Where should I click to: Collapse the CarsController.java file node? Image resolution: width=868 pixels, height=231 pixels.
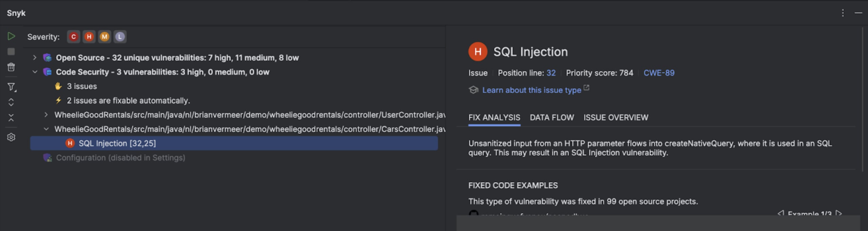point(46,129)
